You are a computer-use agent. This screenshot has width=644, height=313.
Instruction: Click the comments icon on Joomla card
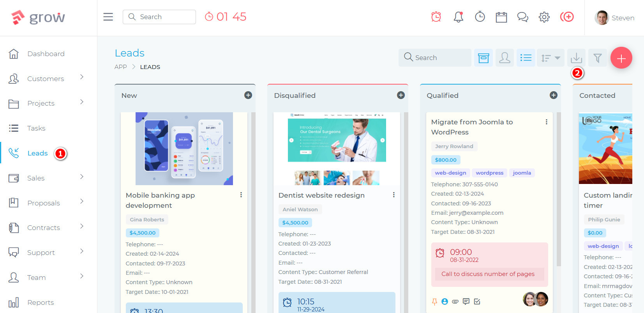point(466,301)
